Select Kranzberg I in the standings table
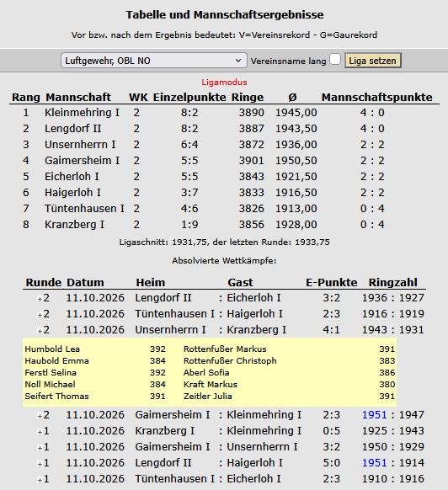Viewport: 448px width, 490px height. coord(74,225)
